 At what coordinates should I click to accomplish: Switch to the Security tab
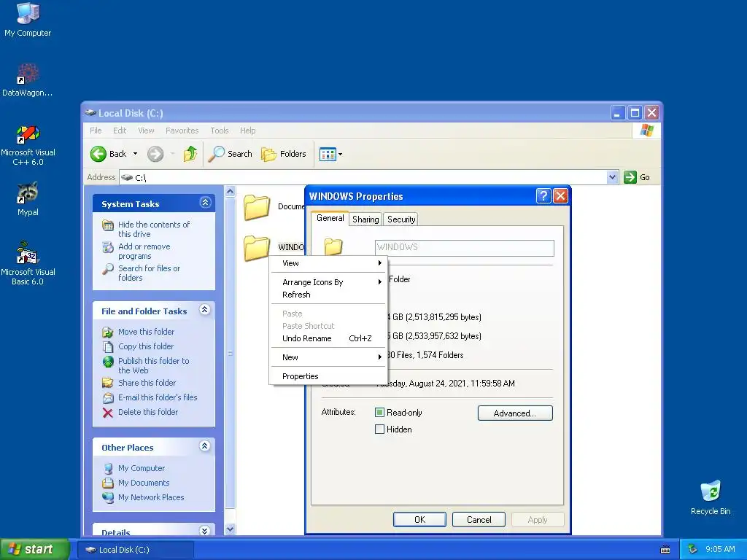pos(401,219)
